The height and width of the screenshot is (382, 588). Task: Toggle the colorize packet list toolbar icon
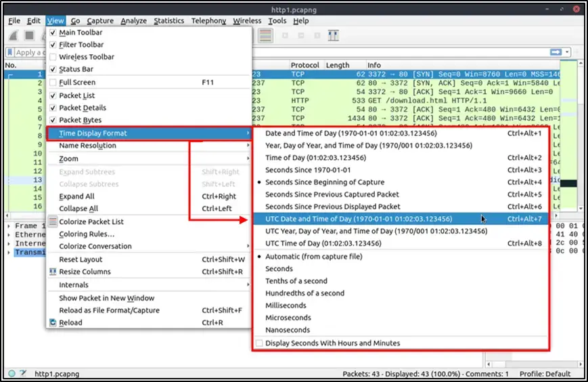pyautogui.click(x=265, y=36)
